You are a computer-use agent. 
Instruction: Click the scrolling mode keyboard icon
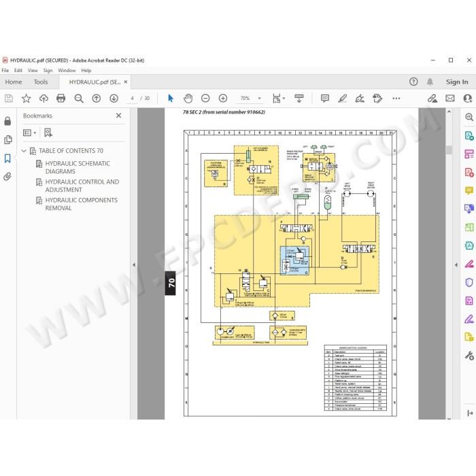coord(299,99)
